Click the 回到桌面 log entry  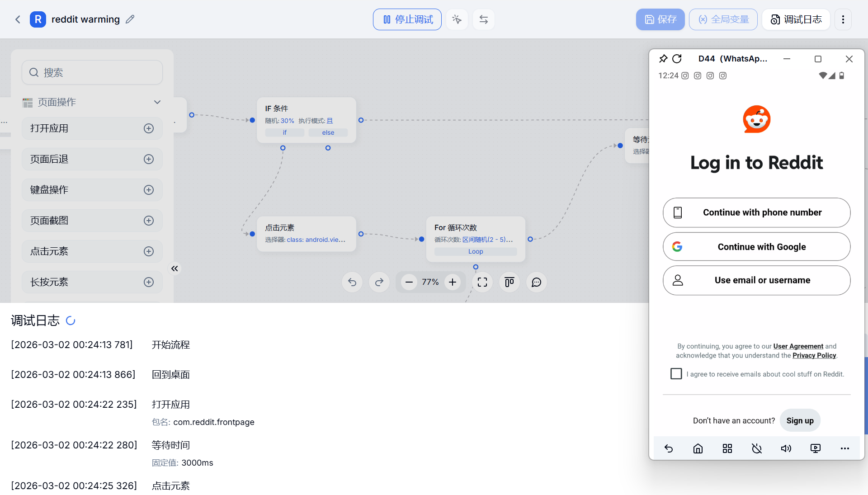tap(171, 375)
